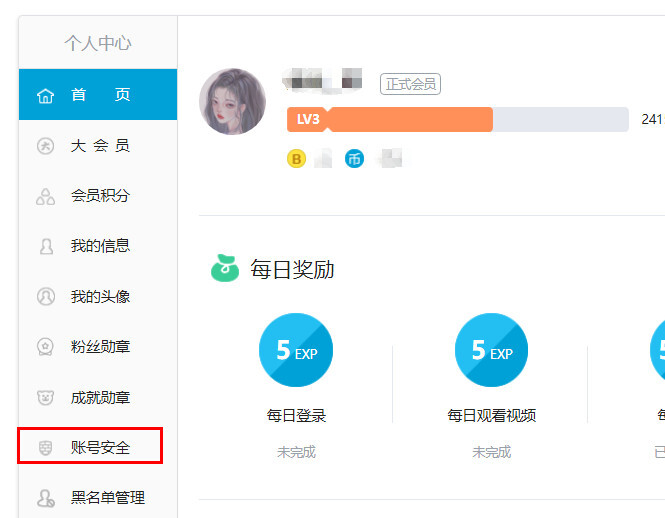The image size is (665, 518).
Task: Open 黑名单管理 from the sidebar
Action: click(107, 498)
